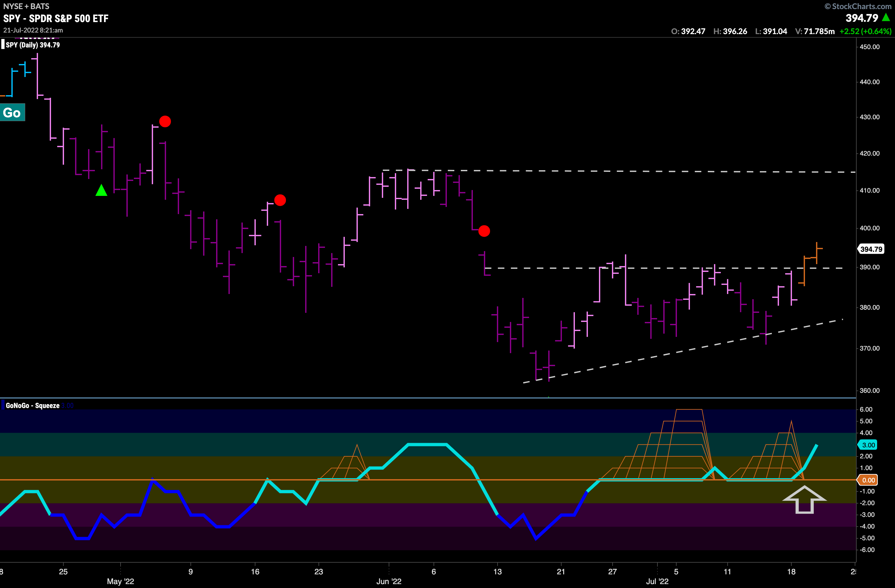895x588 pixels.
Task: Click the May '22 date axis label
Action: (x=120, y=581)
